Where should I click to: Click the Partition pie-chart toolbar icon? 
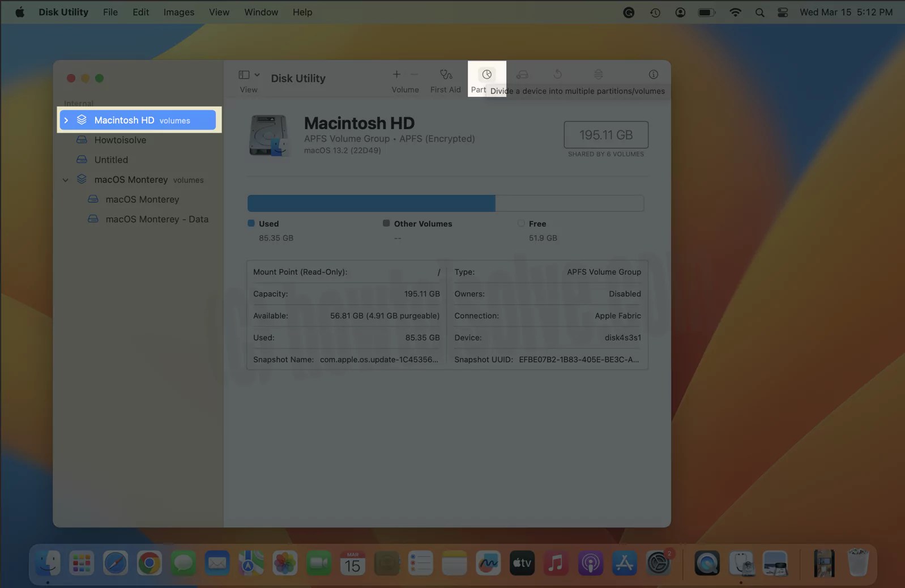[486, 74]
